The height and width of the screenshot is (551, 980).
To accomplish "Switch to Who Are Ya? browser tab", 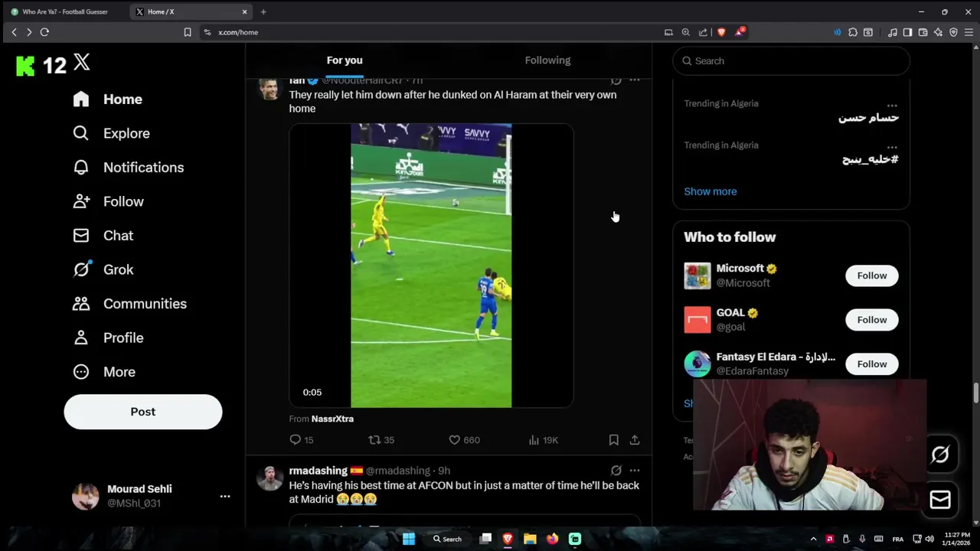I will click(x=64, y=12).
